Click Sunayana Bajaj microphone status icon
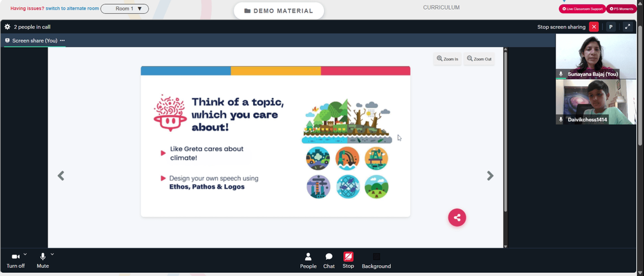644x276 pixels. [x=561, y=74]
